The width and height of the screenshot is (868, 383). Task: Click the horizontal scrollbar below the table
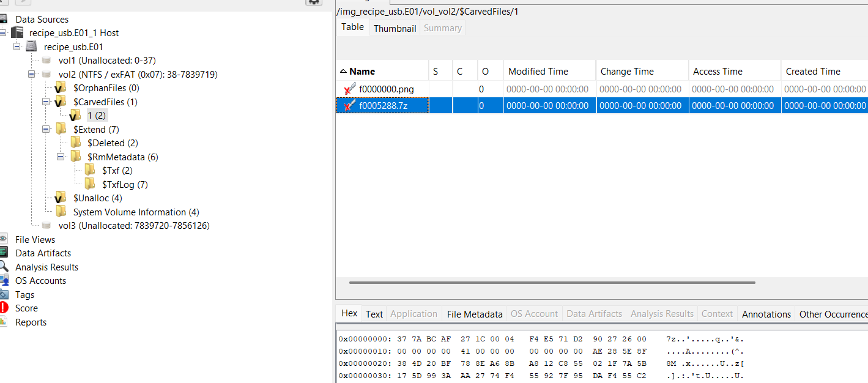(x=551, y=282)
